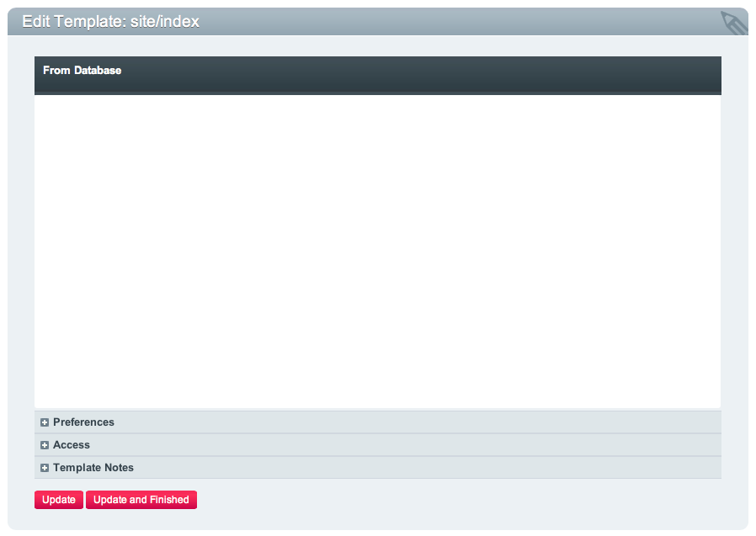Click the blank right side of the Access row

[505, 445]
